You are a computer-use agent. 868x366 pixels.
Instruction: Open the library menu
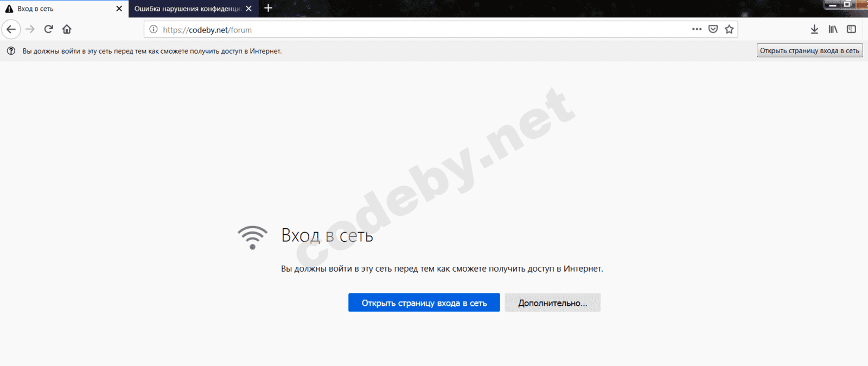[x=833, y=29]
